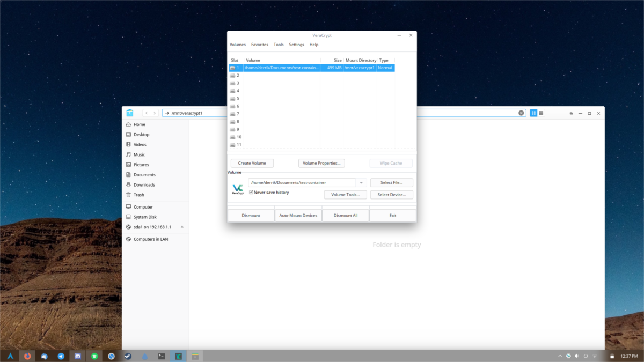Viewport: 644px width, 362px height.
Task: Select empty slot 5 in volume list
Action: (238, 99)
